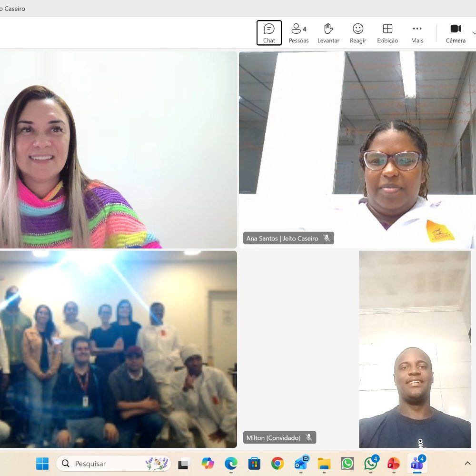Open the Outlook taskbar icon

(x=301, y=464)
